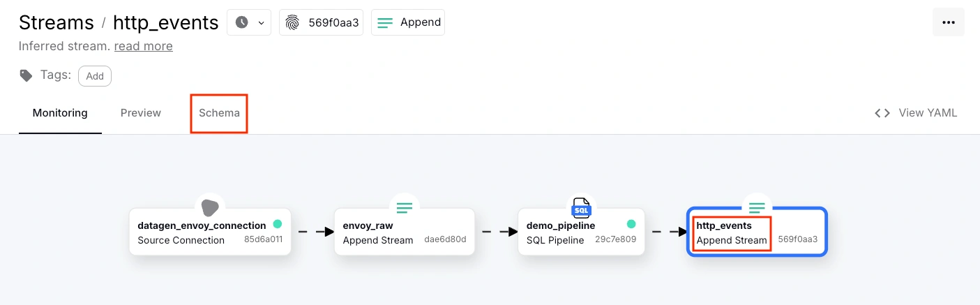Open the three-dot more options menu
The image size is (980, 305).
click(x=949, y=22)
